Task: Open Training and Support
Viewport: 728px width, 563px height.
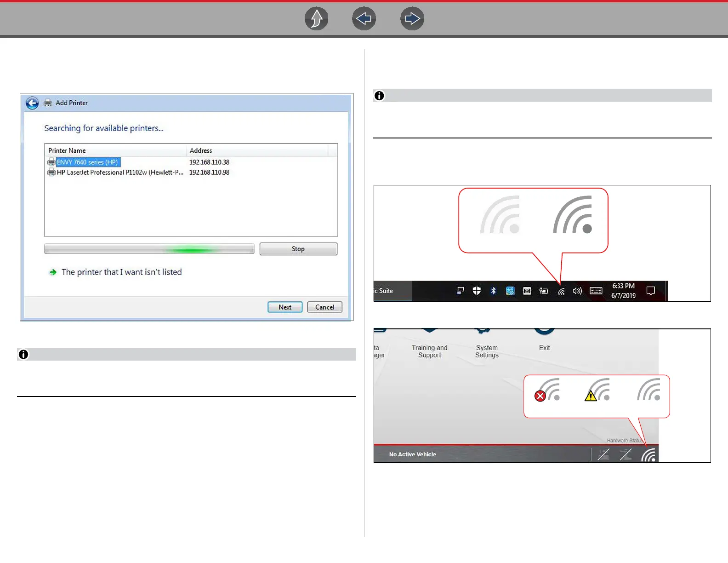Action: [430, 351]
